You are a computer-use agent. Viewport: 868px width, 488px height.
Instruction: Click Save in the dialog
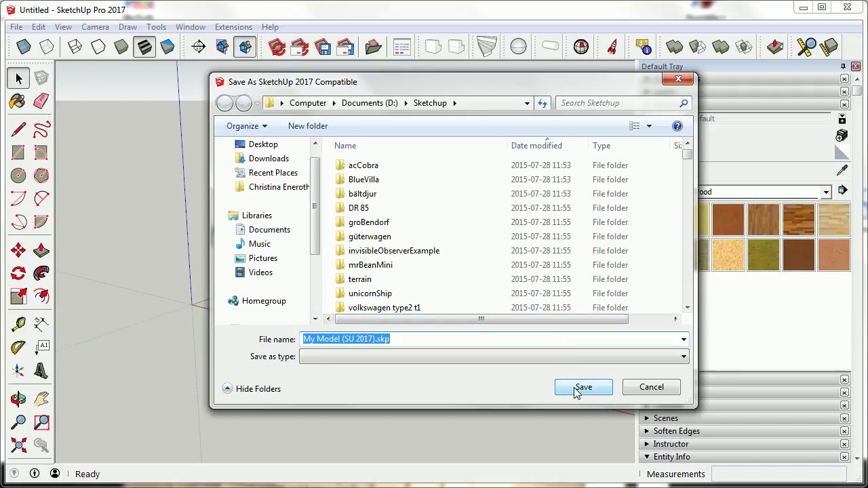[583, 387]
